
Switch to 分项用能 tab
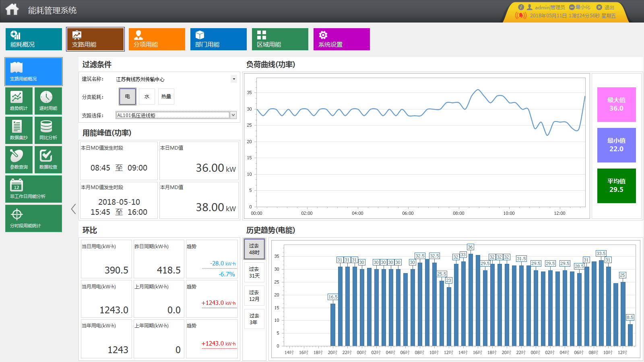coord(157,39)
